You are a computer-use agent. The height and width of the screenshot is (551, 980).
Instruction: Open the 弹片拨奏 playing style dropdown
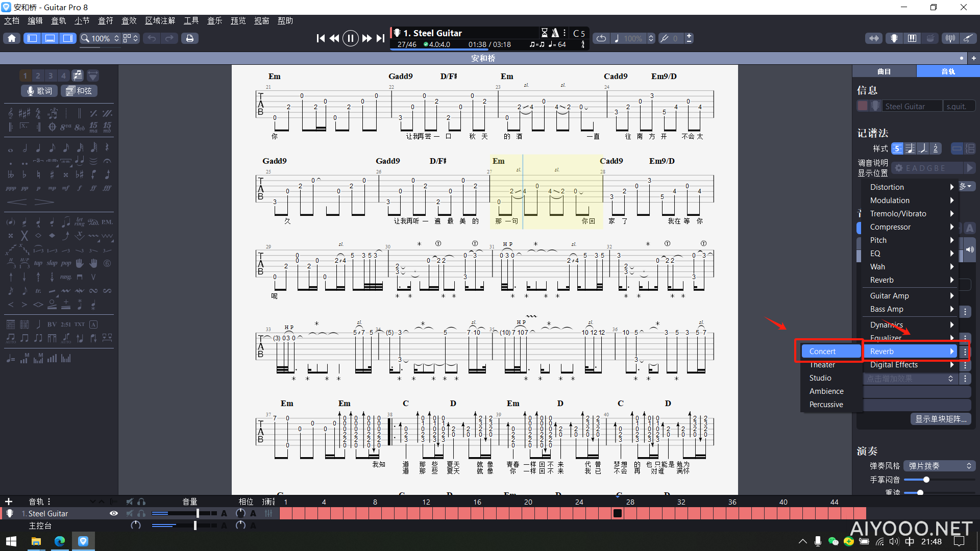pyautogui.click(x=939, y=466)
